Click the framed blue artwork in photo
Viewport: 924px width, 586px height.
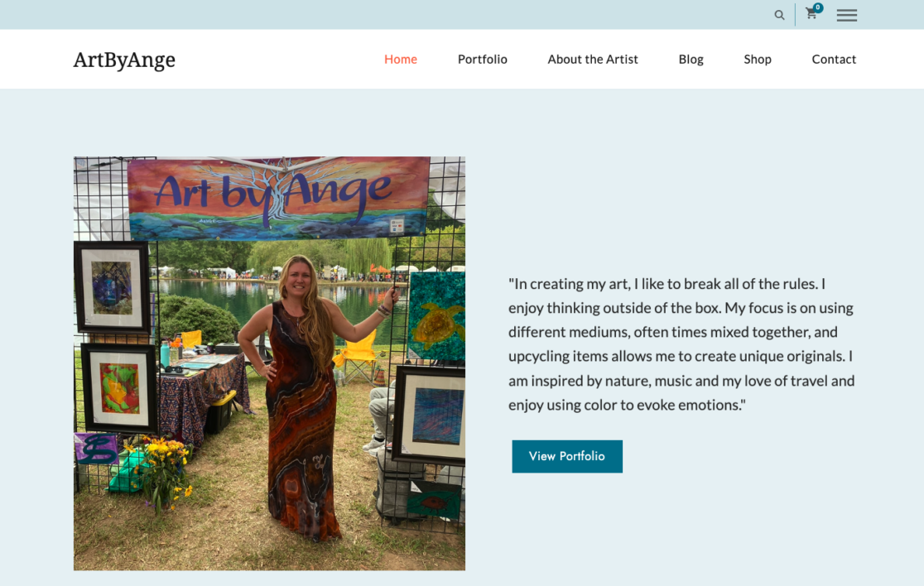[x=431, y=415]
